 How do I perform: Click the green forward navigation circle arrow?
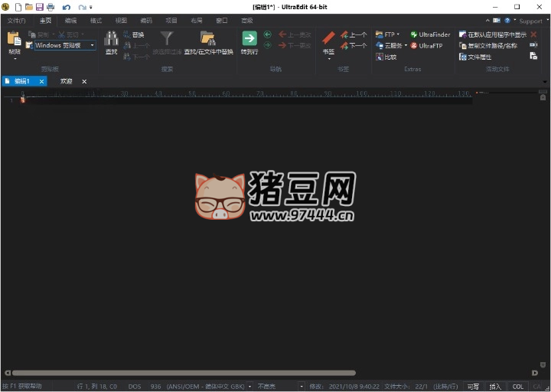tap(268, 45)
